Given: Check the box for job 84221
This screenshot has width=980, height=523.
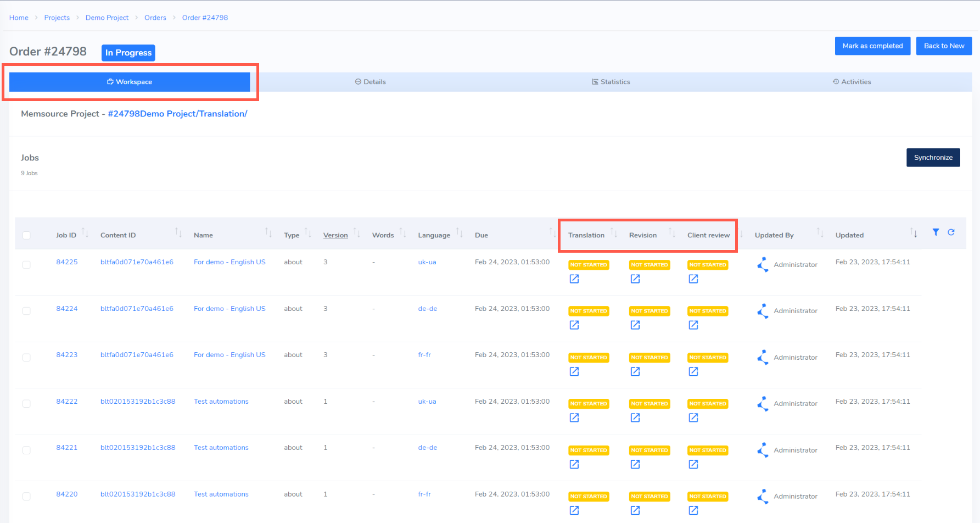Looking at the screenshot, I should [x=26, y=450].
